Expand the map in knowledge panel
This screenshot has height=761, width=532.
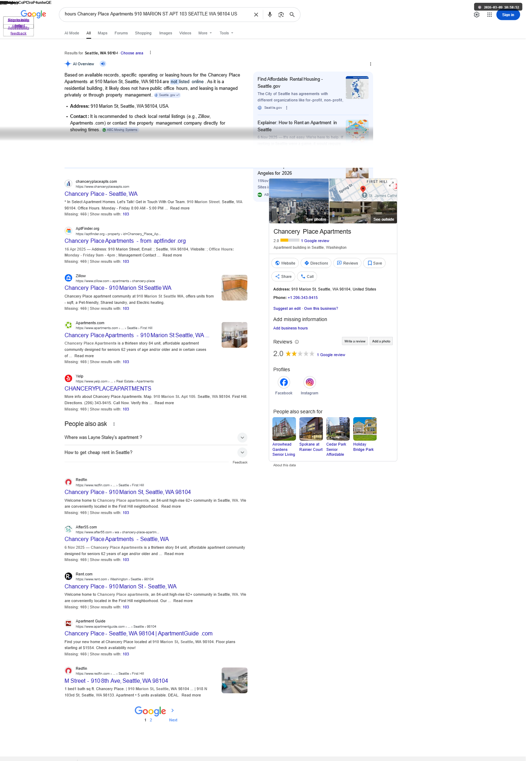[391, 184]
